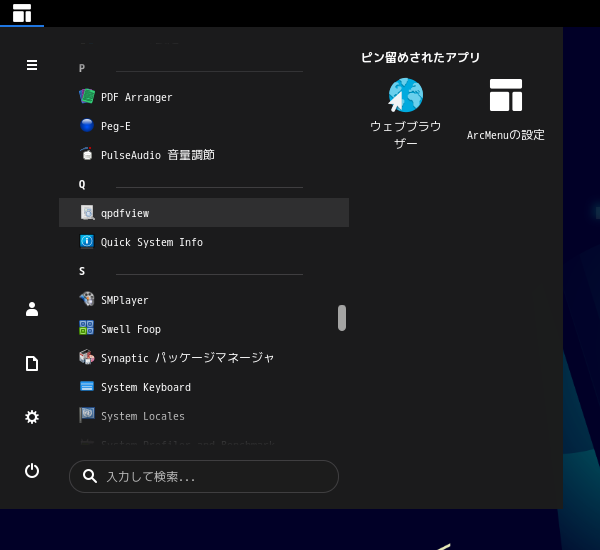The height and width of the screenshot is (550, 600).
Task: Focus the '入力して検索...' search field
Action: [204, 477]
